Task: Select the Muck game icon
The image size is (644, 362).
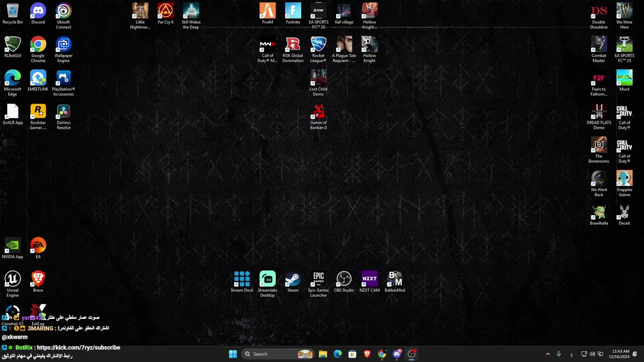Action: pos(624,80)
